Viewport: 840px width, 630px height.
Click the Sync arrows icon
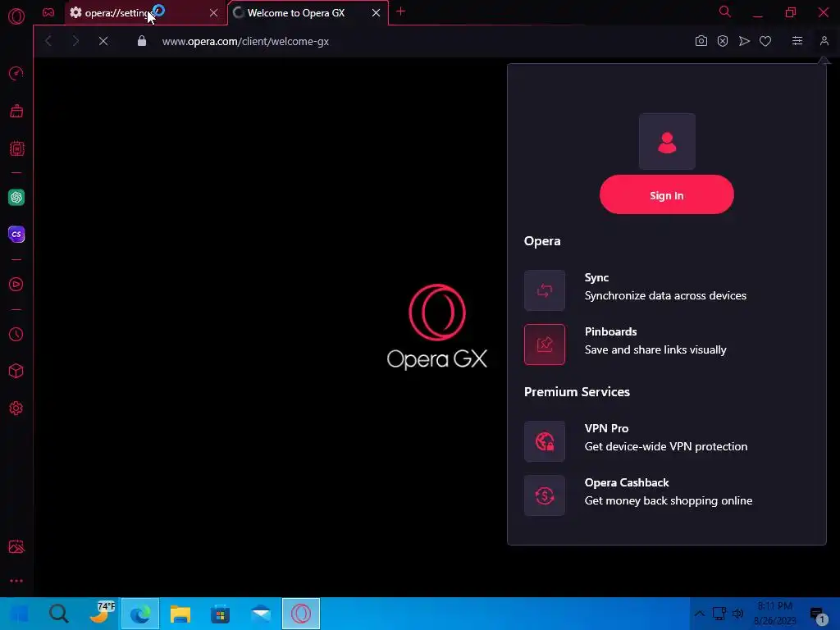(x=545, y=290)
